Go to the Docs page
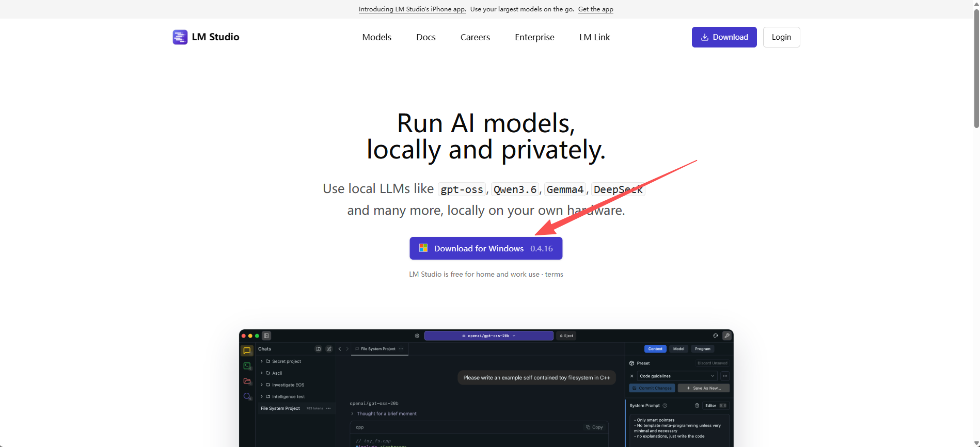The height and width of the screenshot is (447, 980). point(426,37)
